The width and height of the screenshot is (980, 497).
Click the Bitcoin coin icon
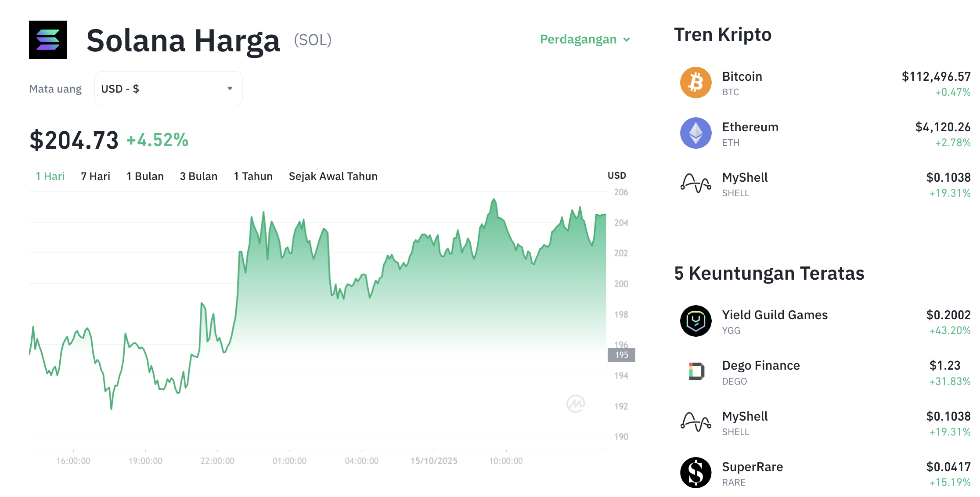695,83
